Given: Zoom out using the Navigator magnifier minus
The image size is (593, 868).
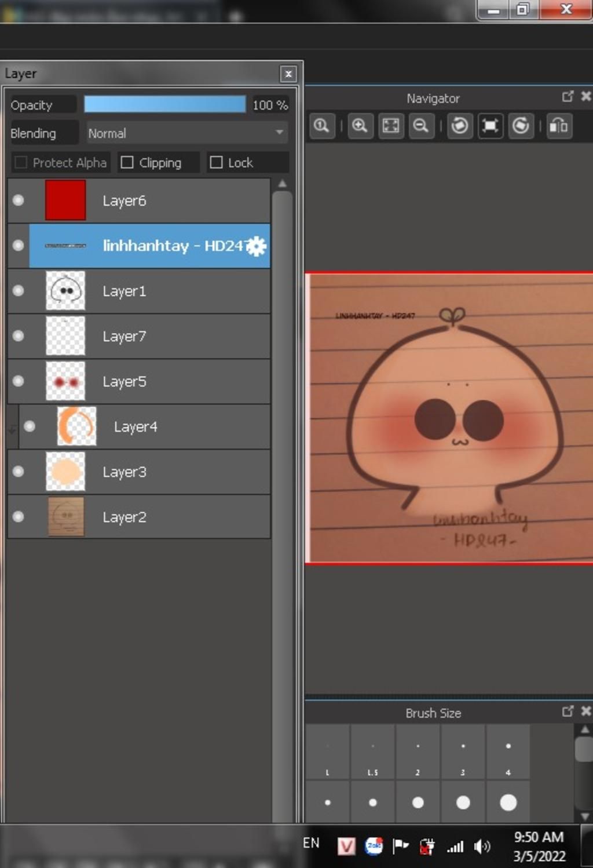Looking at the screenshot, I should coord(421,126).
